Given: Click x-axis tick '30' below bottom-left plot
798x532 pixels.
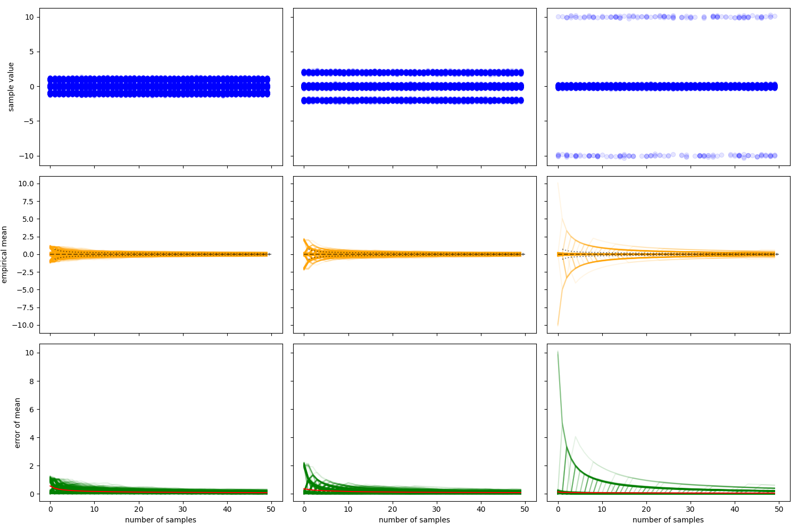Looking at the screenshot, I should tap(183, 509).
